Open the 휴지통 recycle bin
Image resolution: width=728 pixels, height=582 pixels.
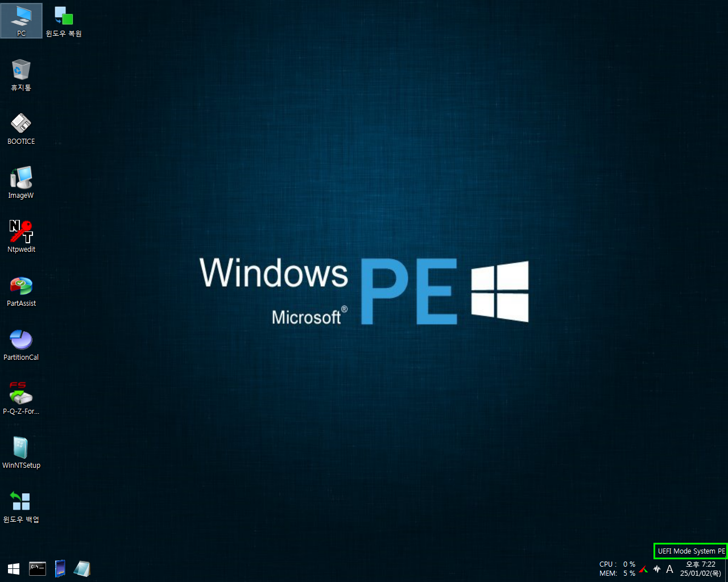[21, 74]
